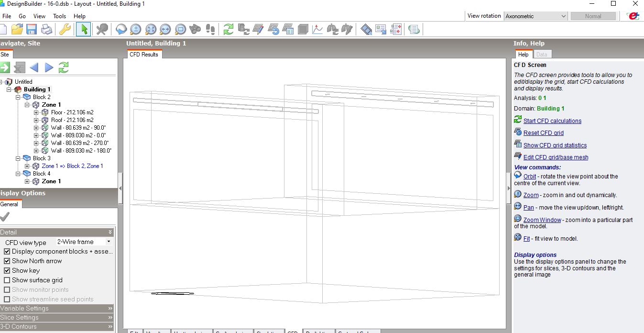The image size is (644, 333).
Task: Click the Reset CFD grid link
Action: pos(544,133)
